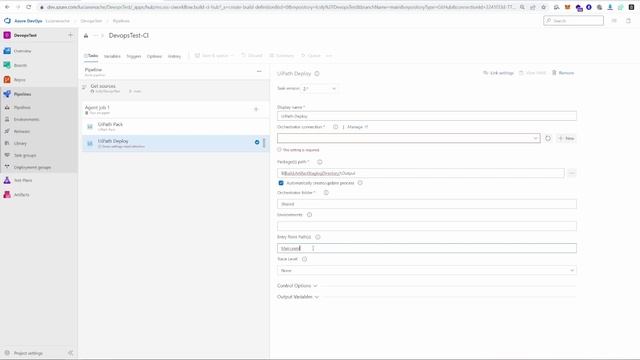Viewport: 640px width, 360px height.
Task: Show info for Package(s) path field
Action: pyautogui.click(x=320, y=162)
